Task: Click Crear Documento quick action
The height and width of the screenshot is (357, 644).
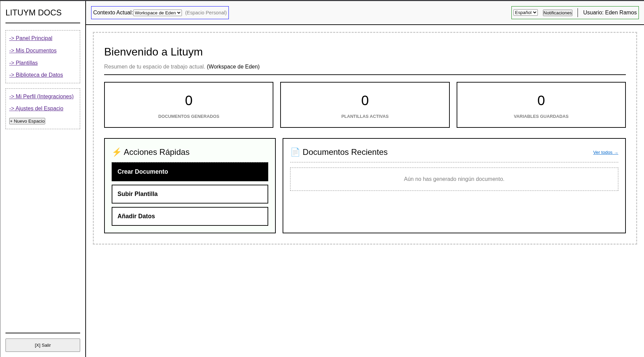Action: coord(190,172)
